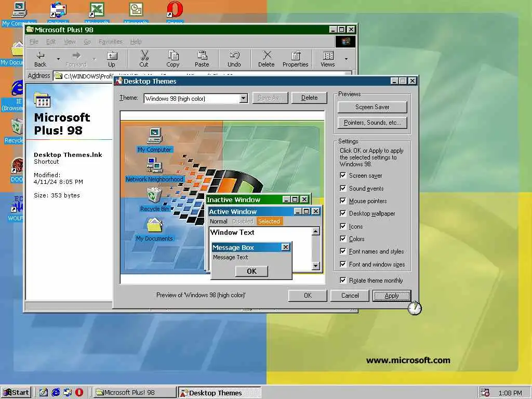This screenshot has width=532, height=399.
Task: Click the system clock showing 1:08 PM
Action: (x=510, y=393)
